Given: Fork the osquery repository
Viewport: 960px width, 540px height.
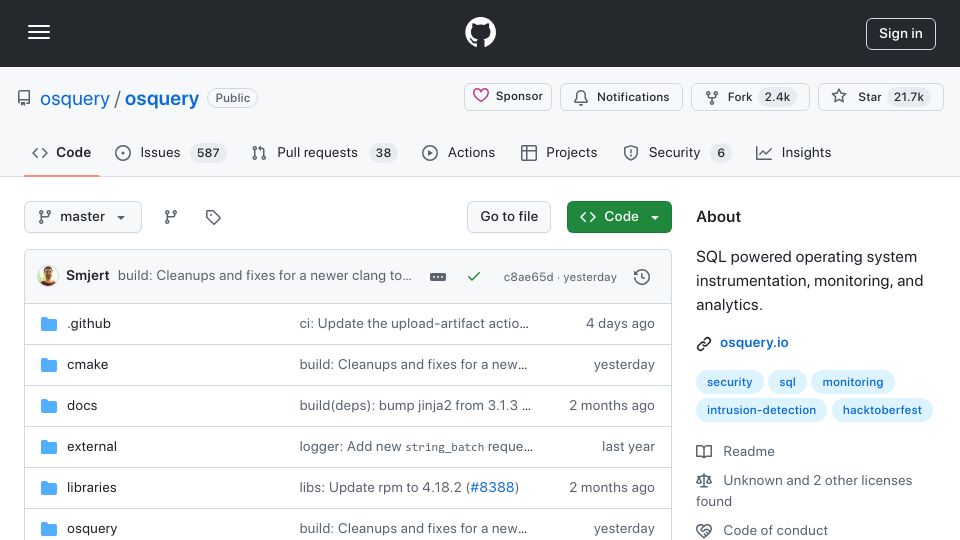Looking at the screenshot, I should click(x=750, y=97).
